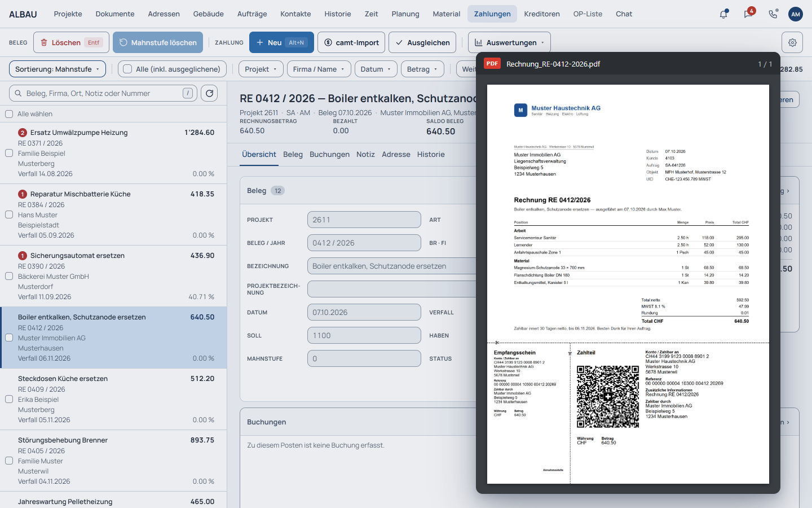812x508 pixels.
Task: Open the Datum filter dropdown
Action: (376, 69)
